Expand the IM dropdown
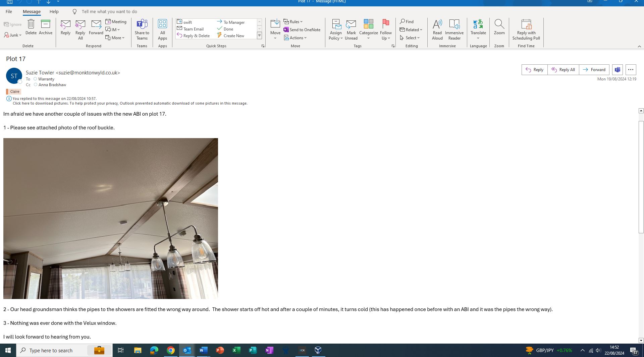The image size is (644, 357). (x=113, y=30)
